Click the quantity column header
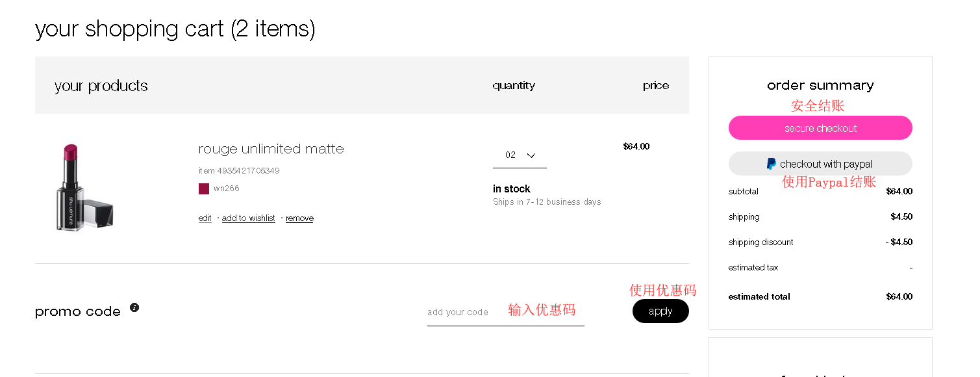The width and height of the screenshot is (980, 377). [x=513, y=85]
